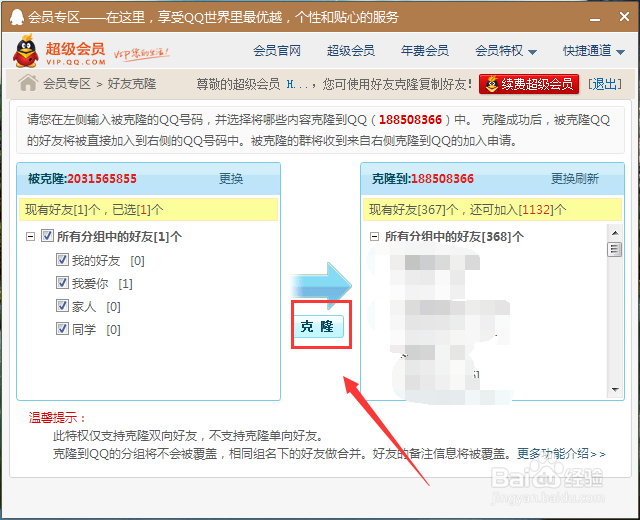Click the scroll up arrow in target list
The height and width of the screenshot is (520, 640).
pyautogui.click(x=615, y=233)
